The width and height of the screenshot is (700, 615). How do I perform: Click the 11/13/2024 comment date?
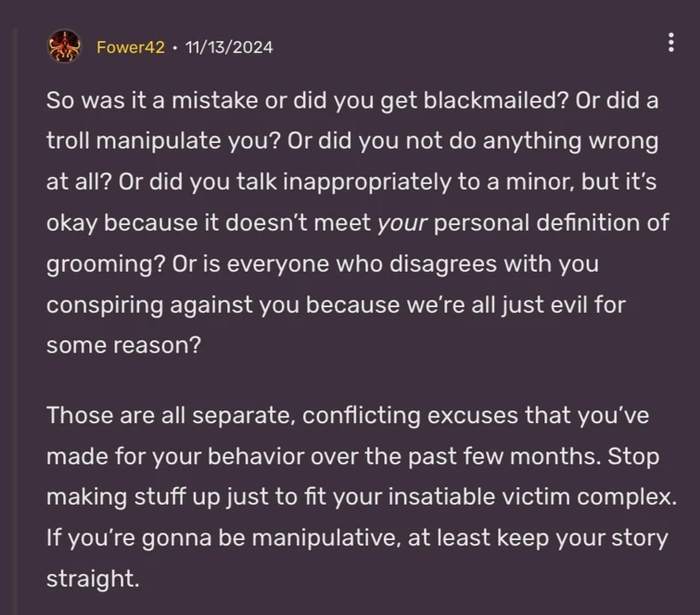229,46
